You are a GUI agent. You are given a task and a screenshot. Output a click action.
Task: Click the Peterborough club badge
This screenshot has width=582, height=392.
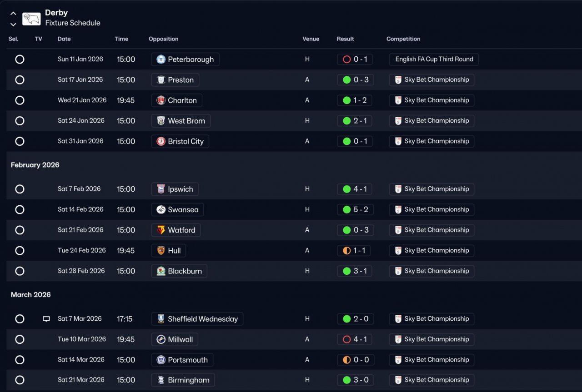point(161,60)
